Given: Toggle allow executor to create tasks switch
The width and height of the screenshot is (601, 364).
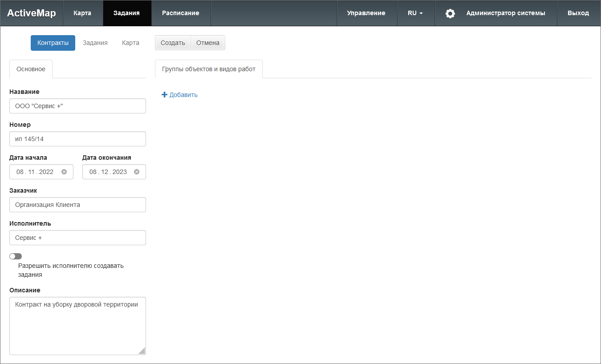Looking at the screenshot, I should (16, 256).
